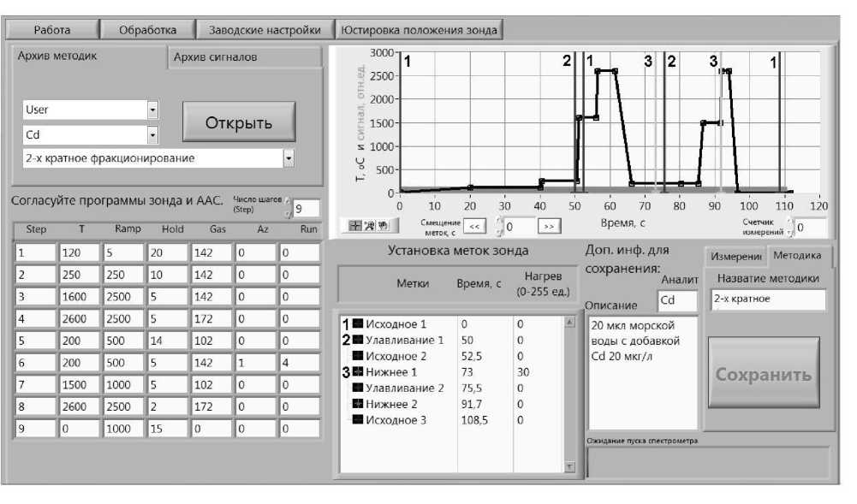Image resolution: width=857 pixels, height=504 pixels.
Task: Adjust the Счетчик измерений stepper
Action: pyautogui.click(x=789, y=227)
